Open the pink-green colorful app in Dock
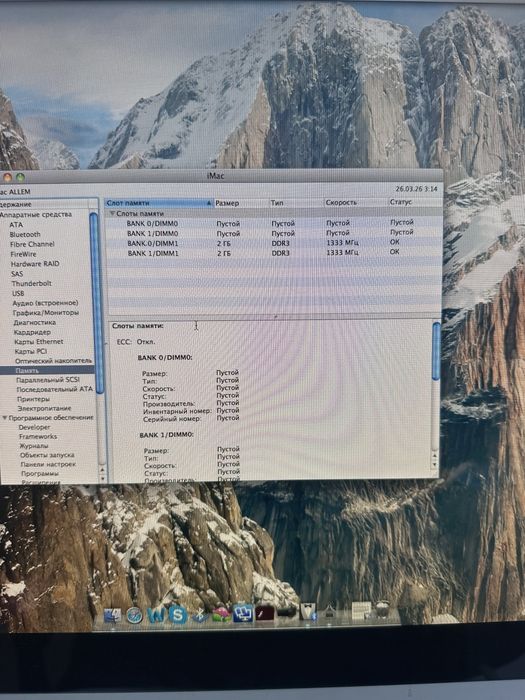 tap(221, 614)
